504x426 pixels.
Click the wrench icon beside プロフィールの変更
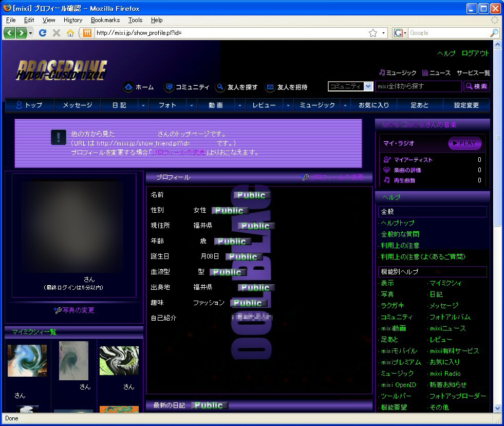305,177
